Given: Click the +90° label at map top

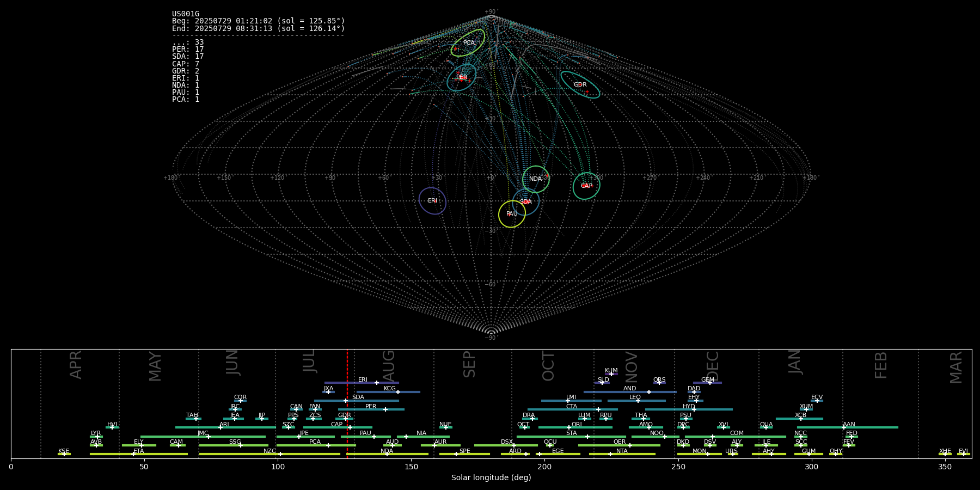Looking at the screenshot, I should pyautogui.click(x=491, y=12).
